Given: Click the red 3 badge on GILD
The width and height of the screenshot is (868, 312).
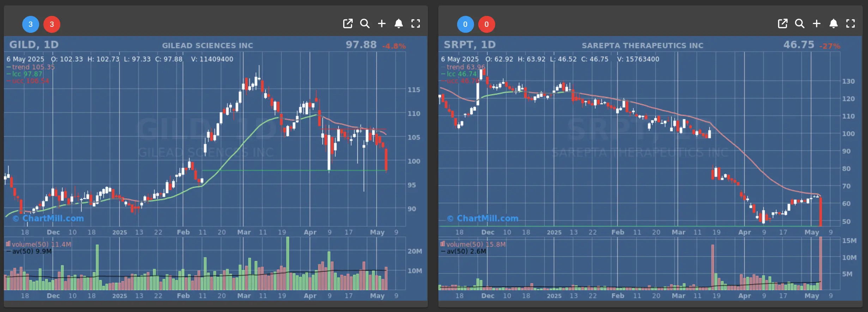Looking at the screenshot, I should pos(52,24).
